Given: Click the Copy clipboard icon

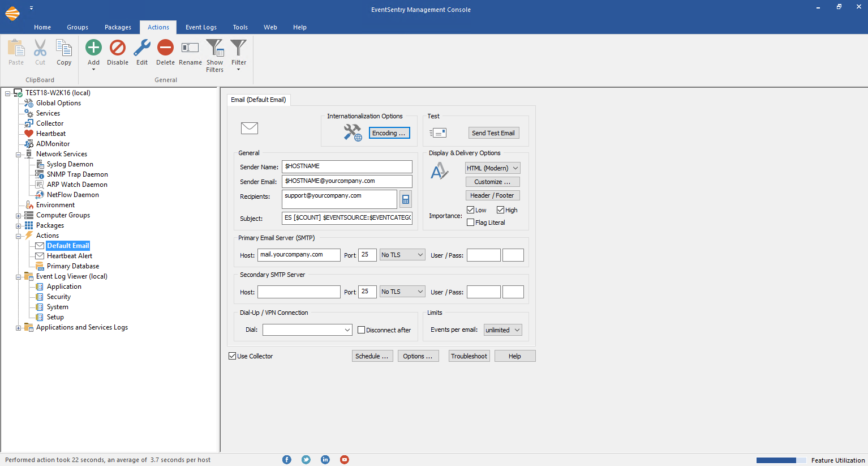Looking at the screenshot, I should (64, 48).
